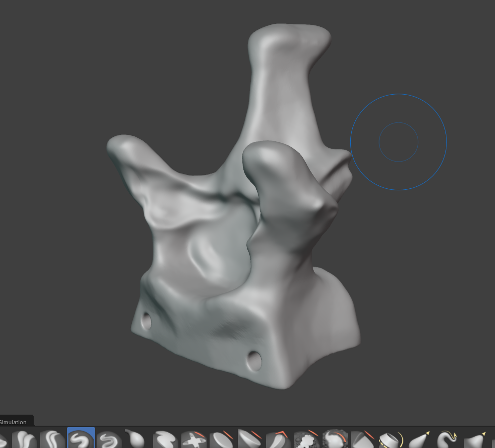Switch to the Simulation tab in the asset shelf
The height and width of the screenshot is (448, 495).
tap(13, 422)
